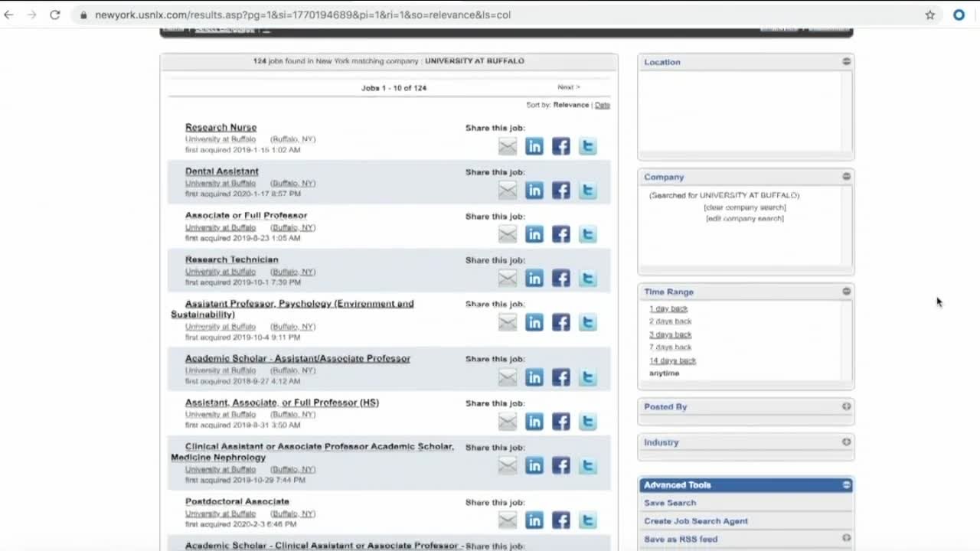Clear the company search

tap(745, 207)
